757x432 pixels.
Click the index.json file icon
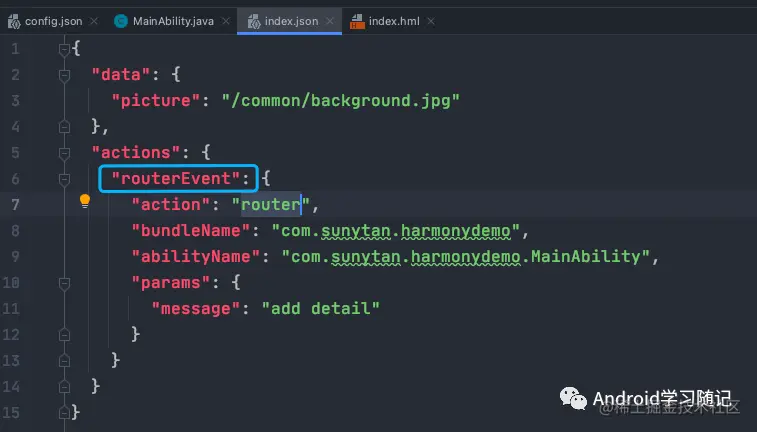point(254,21)
